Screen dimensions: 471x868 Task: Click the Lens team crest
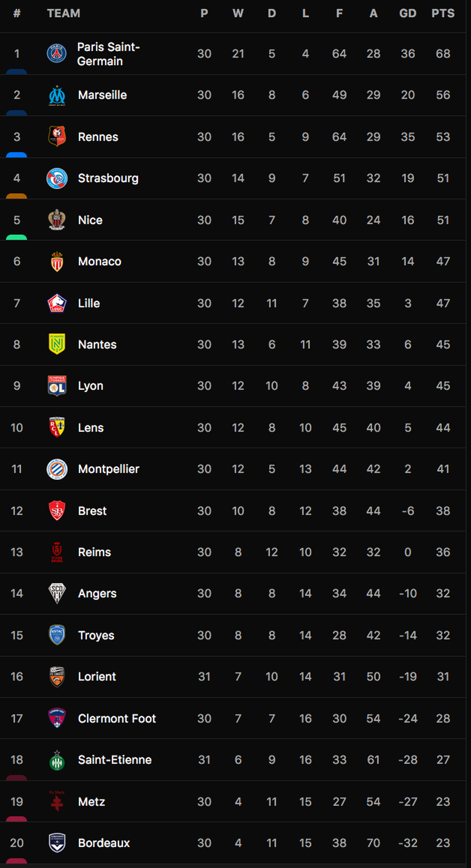pos(57,427)
